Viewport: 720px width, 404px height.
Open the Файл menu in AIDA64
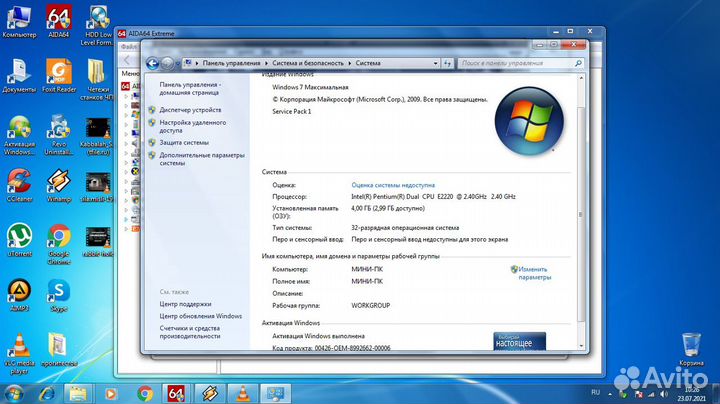(129, 47)
